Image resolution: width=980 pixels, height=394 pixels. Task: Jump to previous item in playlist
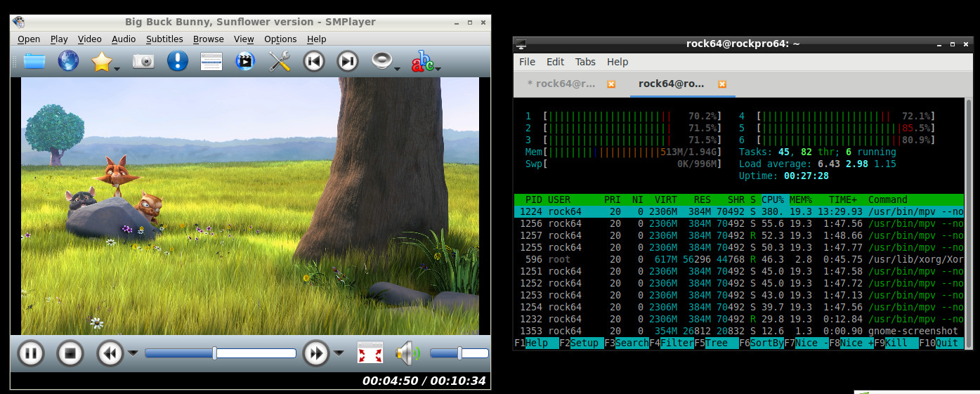coord(314,61)
